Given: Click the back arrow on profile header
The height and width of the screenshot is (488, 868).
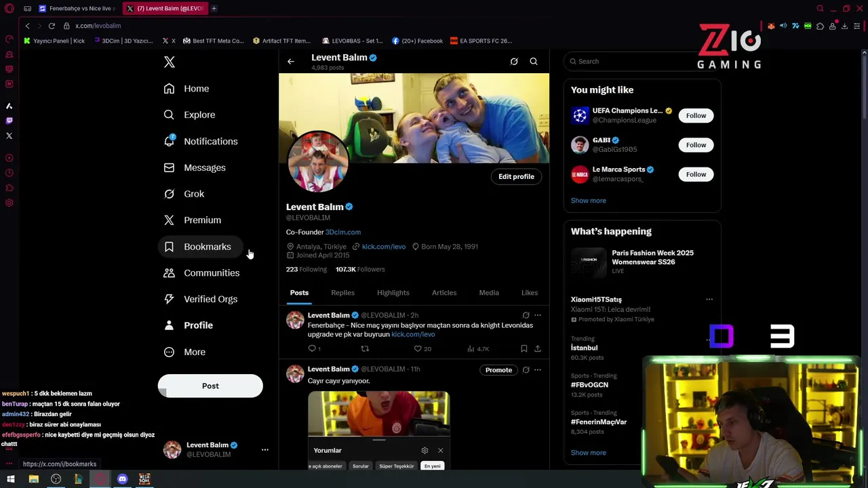Looking at the screenshot, I should (290, 62).
